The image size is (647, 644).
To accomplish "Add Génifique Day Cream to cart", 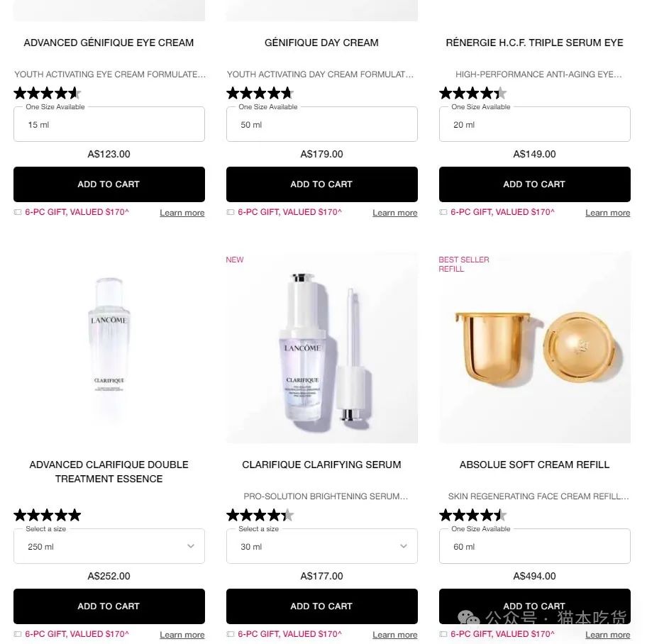I will (322, 184).
